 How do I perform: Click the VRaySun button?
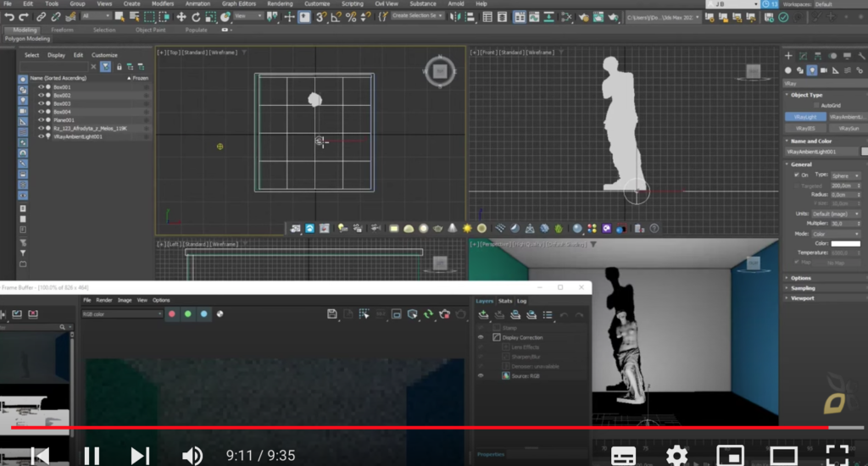pyautogui.click(x=848, y=129)
